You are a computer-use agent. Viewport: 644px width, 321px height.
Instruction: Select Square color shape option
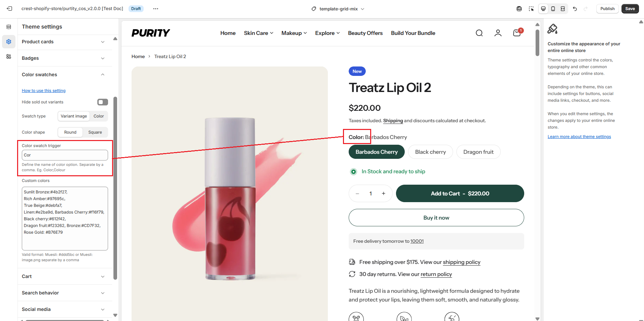tap(95, 132)
